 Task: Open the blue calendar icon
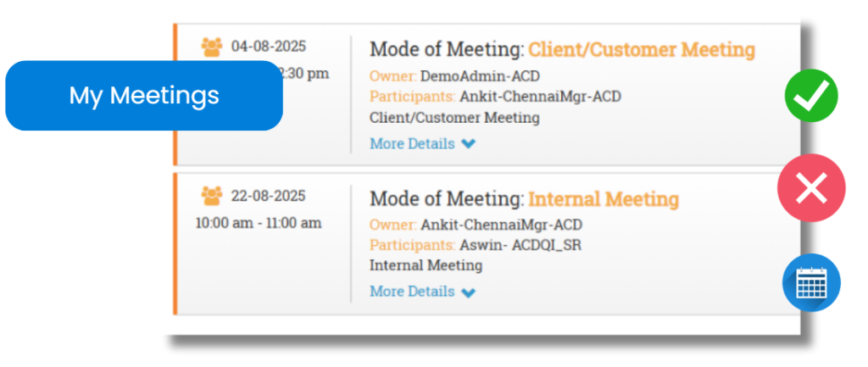click(x=811, y=282)
